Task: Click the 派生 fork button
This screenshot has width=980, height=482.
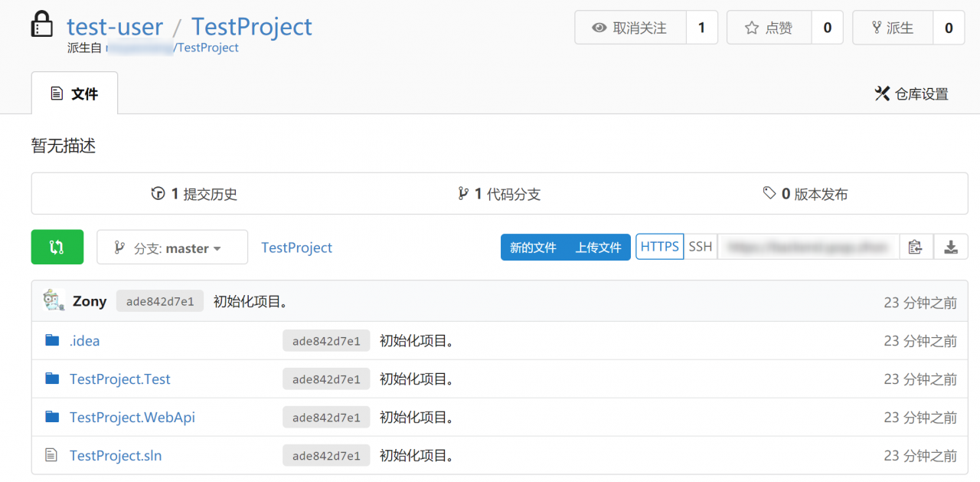Action: point(893,28)
